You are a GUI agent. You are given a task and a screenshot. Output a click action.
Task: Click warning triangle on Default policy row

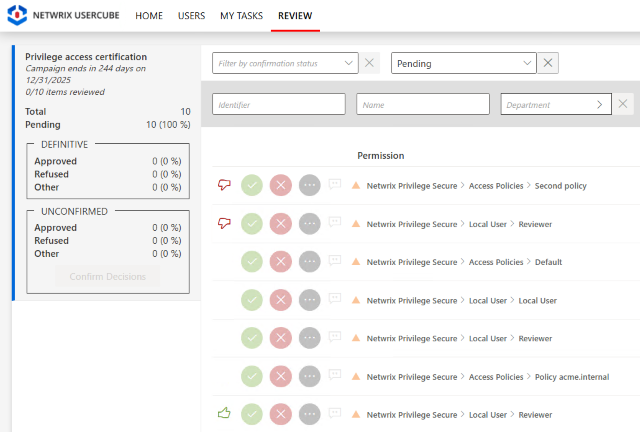356,262
